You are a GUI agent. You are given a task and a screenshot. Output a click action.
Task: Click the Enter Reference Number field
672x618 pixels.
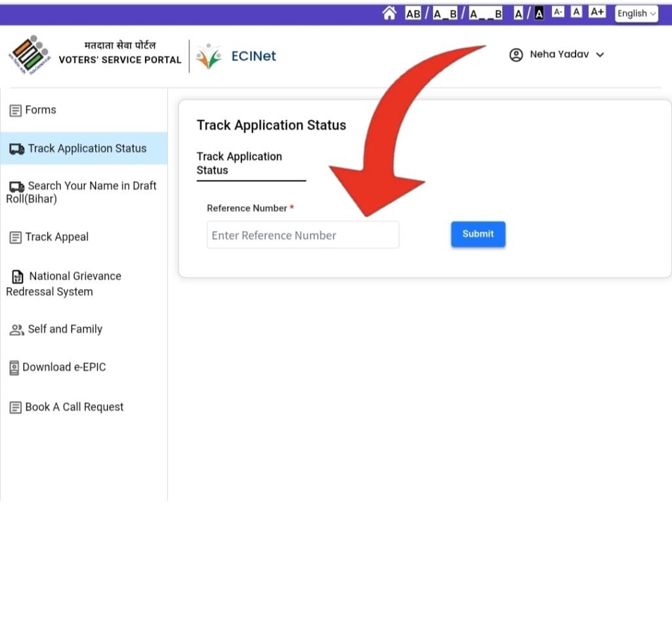click(303, 235)
